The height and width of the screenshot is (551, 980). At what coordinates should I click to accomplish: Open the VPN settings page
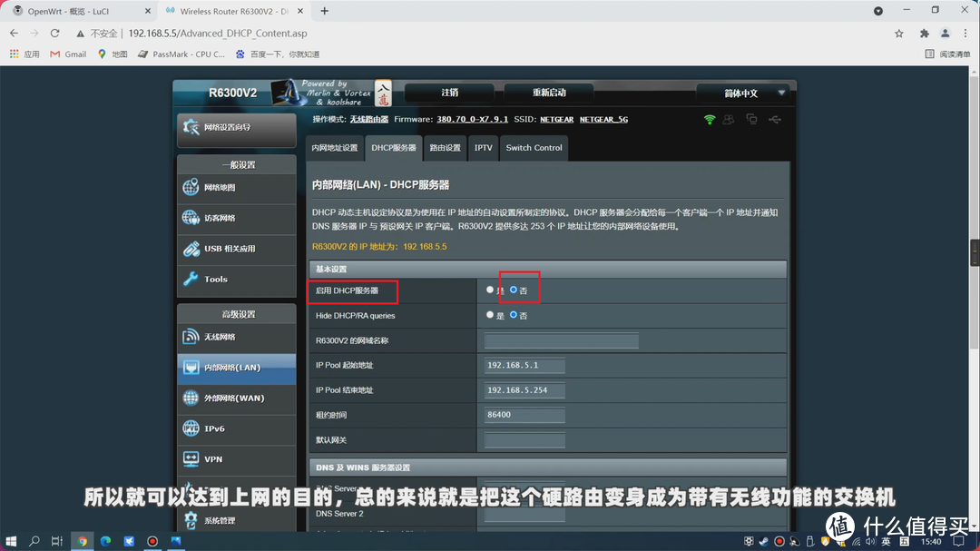pyautogui.click(x=236, y=459)
